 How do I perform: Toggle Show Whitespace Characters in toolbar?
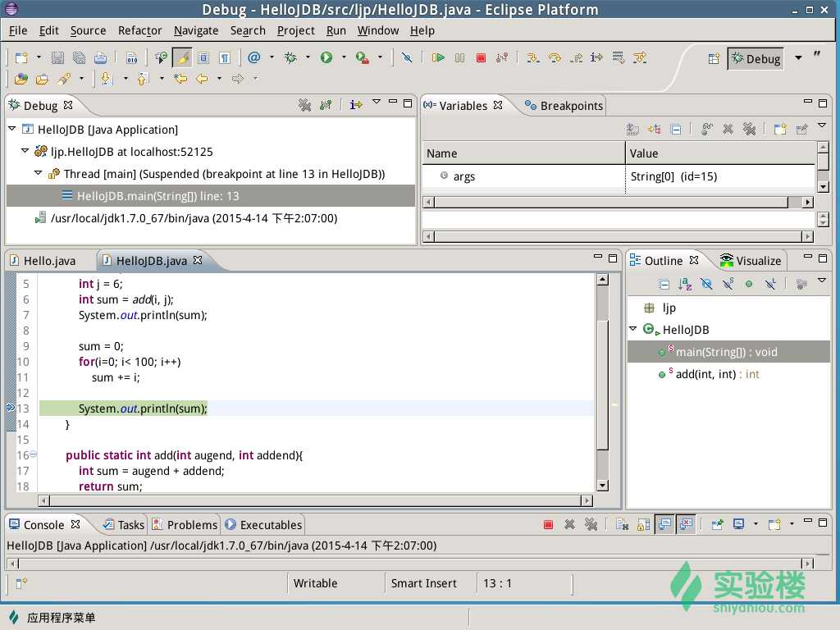[224, 57]
